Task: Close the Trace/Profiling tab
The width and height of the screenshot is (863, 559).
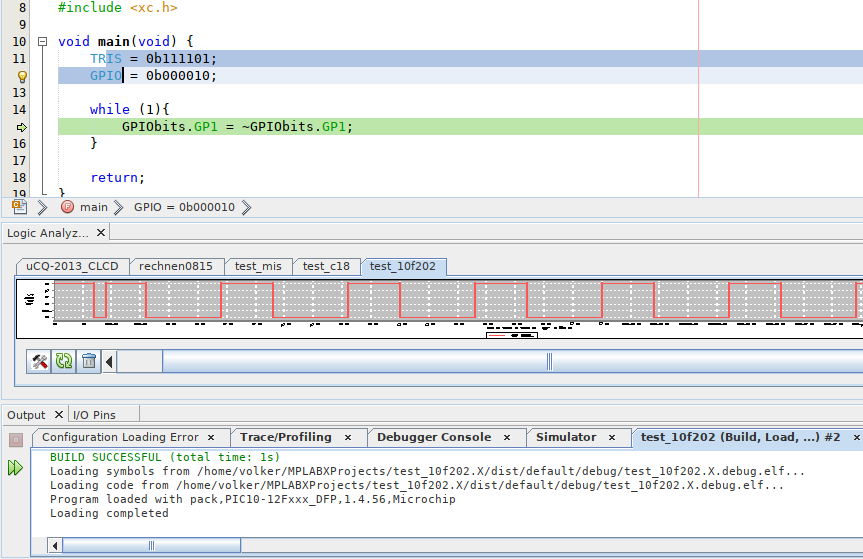Action: coord(348,437)
